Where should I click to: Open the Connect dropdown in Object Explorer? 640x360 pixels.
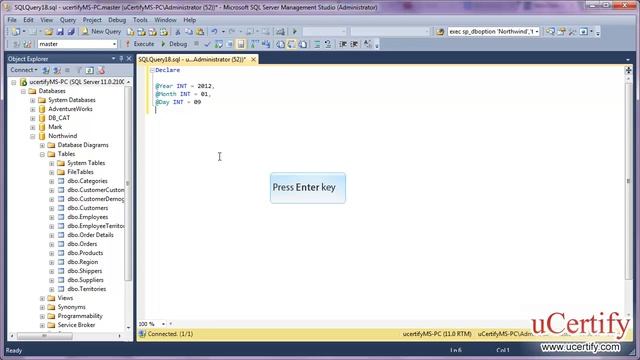click(24, 70)
